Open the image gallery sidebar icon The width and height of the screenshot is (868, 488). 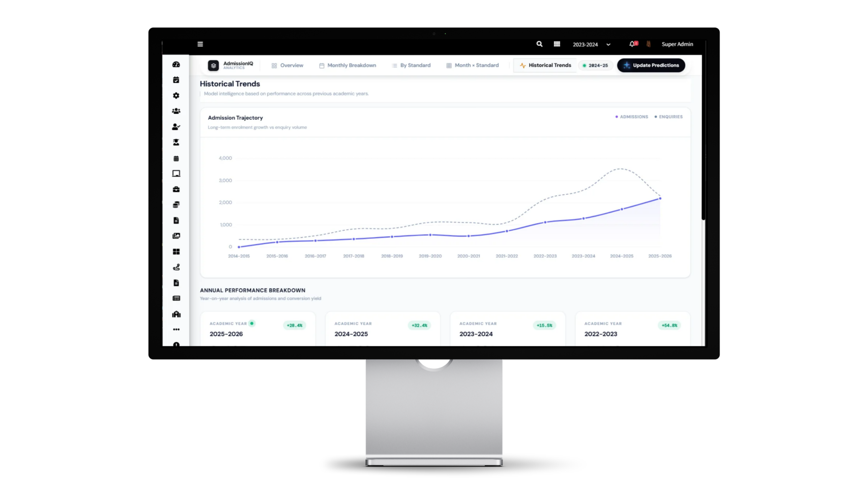click(x=176, y=236)
